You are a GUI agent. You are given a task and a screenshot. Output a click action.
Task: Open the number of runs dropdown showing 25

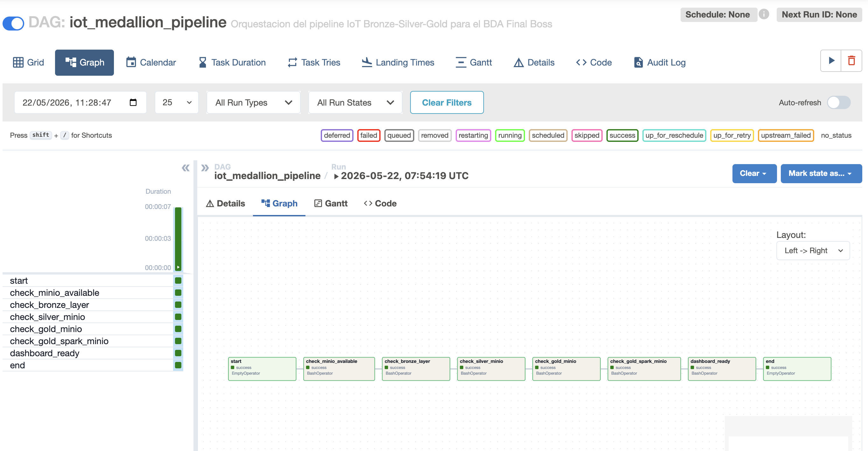tap(177, 102)
